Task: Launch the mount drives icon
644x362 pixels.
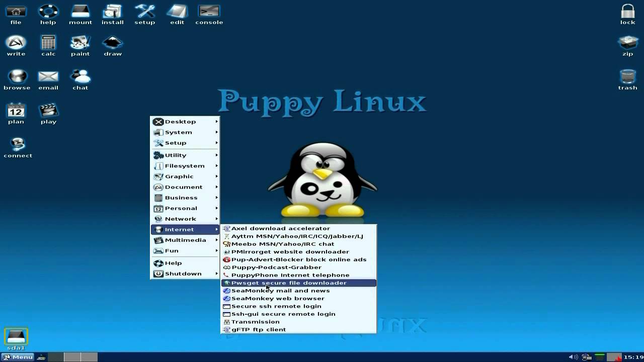Action: [80, 14]
